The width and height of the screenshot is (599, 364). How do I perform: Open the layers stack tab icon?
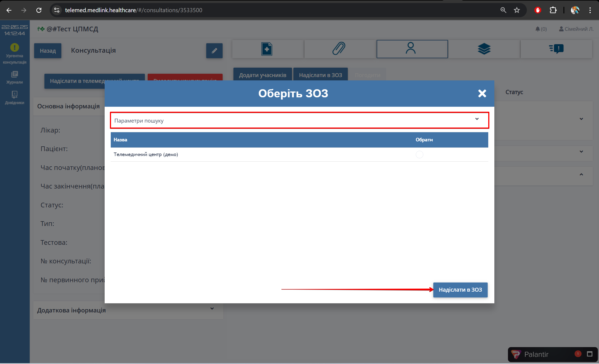click(x=484, y=49)
